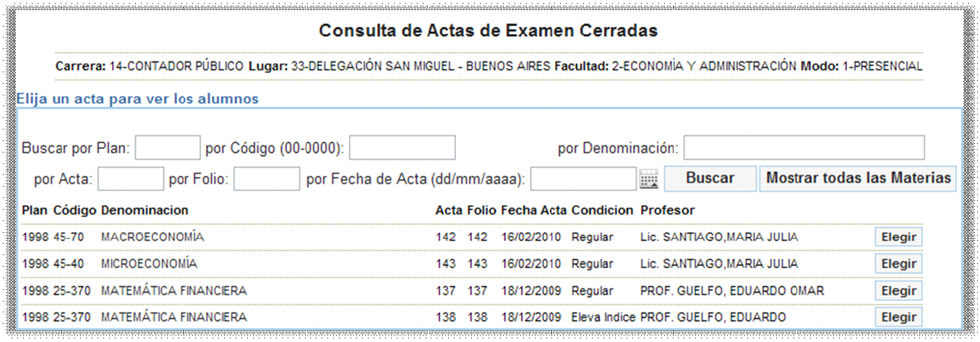Click the Denominacion column header
Screen dimensions: 980x342
[145, 210]
